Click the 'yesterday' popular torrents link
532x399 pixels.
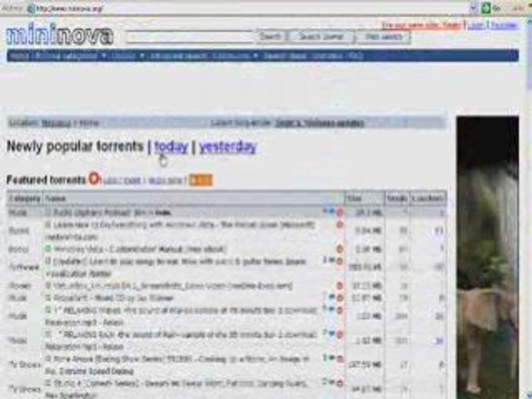[x=228, y=146]
